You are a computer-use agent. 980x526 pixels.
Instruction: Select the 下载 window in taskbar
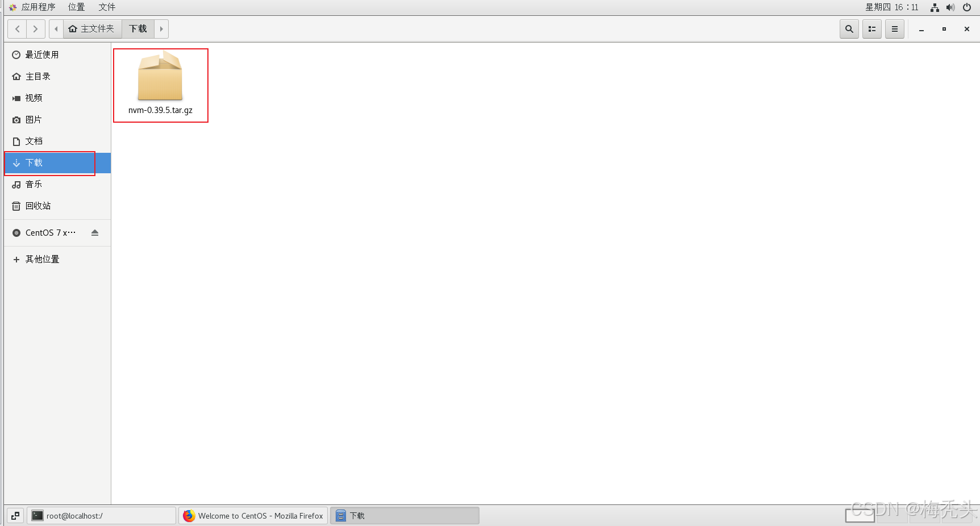tap(405, 516)
